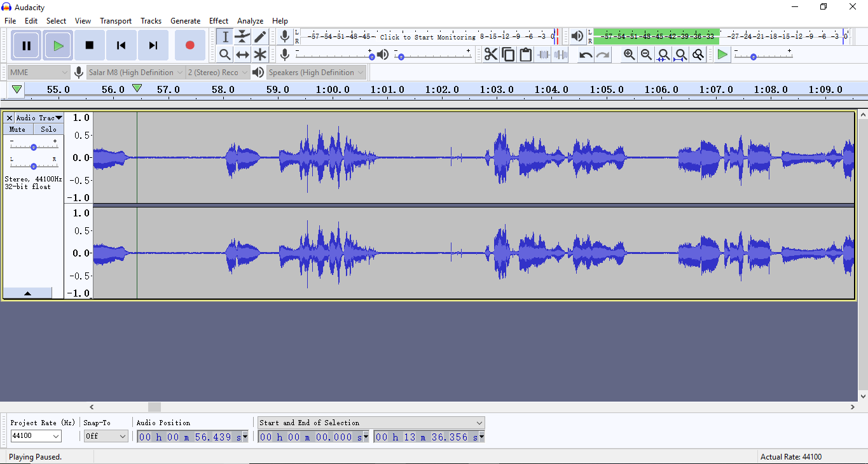Click the horizontal timeline scrollbar
Viewport: 868px width, 464px height.
154,407
